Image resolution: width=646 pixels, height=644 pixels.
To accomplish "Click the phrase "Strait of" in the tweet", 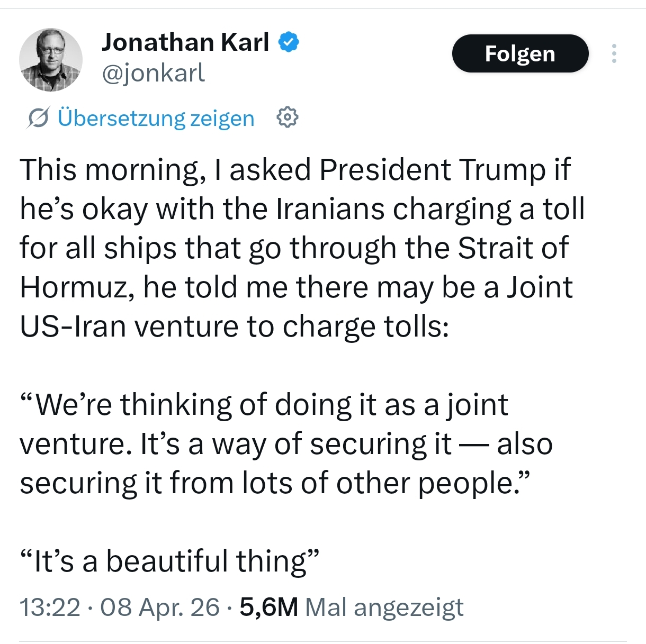I will click(513, 248).
